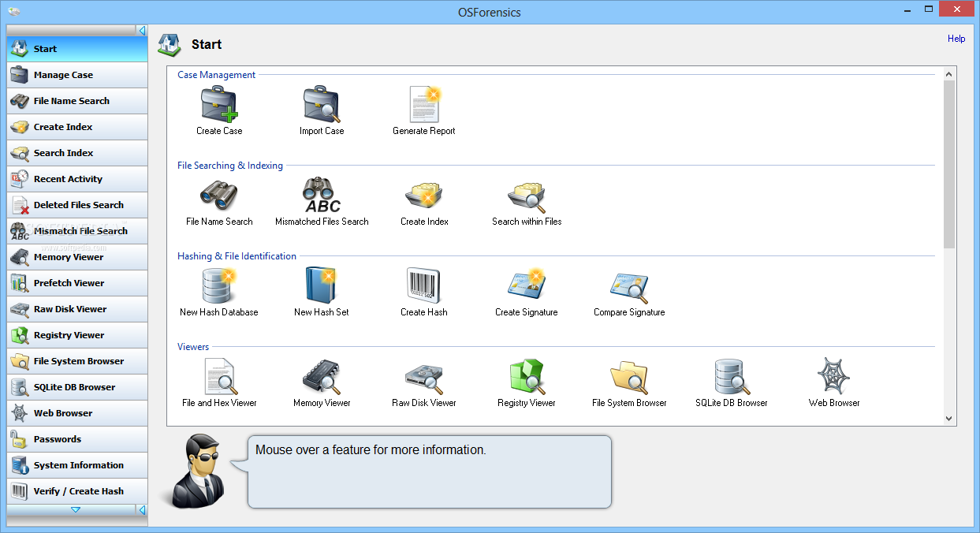Open Raw Disk Viewer sidebar item
Screen dimensions: 980x533
coord(77,309)
